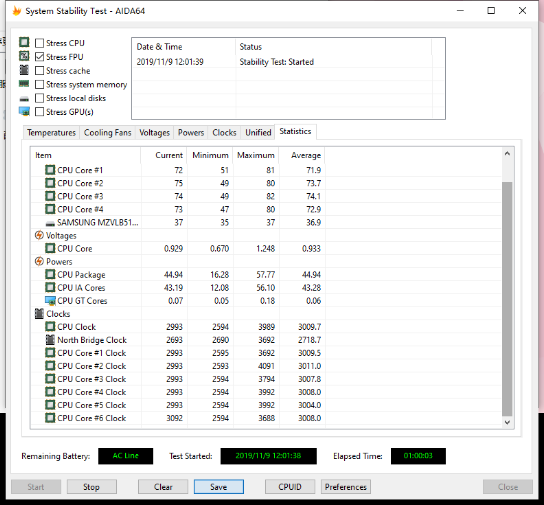The height and width of the screenshot is (505, 544).
Task: Click the North Bridge Clock icon
Action: pyautogui.click(x=50, y=340)
